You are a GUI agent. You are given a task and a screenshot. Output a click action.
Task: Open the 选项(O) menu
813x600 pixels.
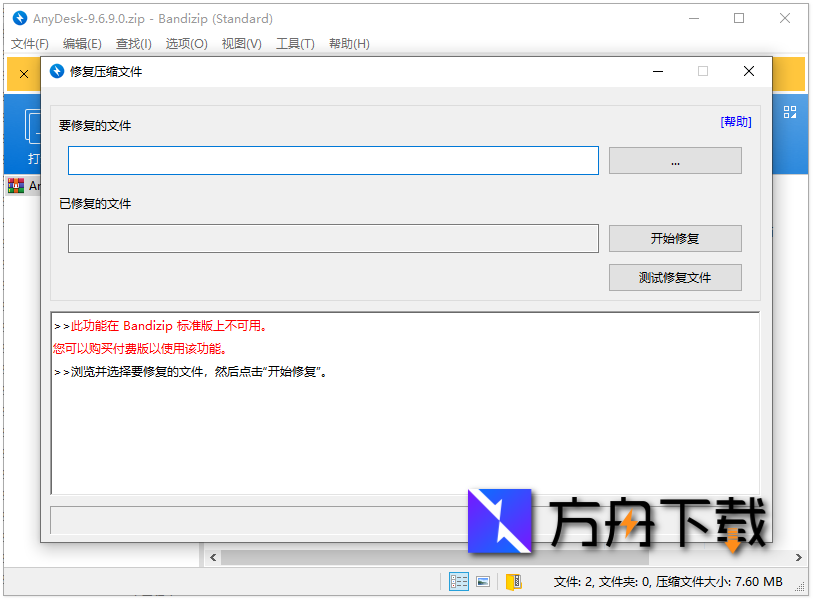187,44
